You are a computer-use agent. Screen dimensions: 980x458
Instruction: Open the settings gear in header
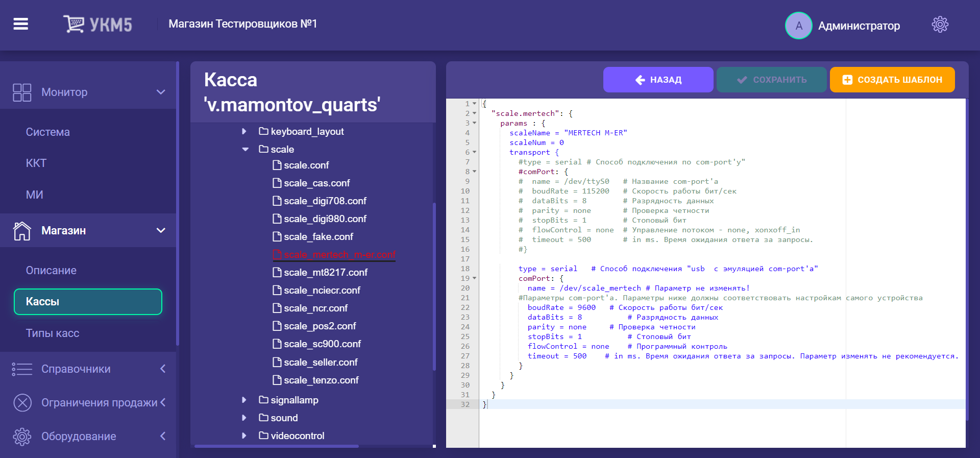pyautogui.click(x=940, y=25)
